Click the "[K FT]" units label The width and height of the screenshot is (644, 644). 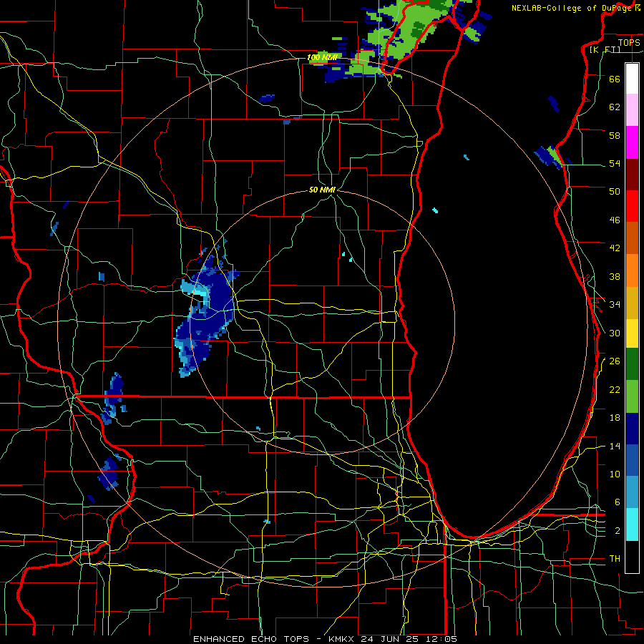point(605,49)
